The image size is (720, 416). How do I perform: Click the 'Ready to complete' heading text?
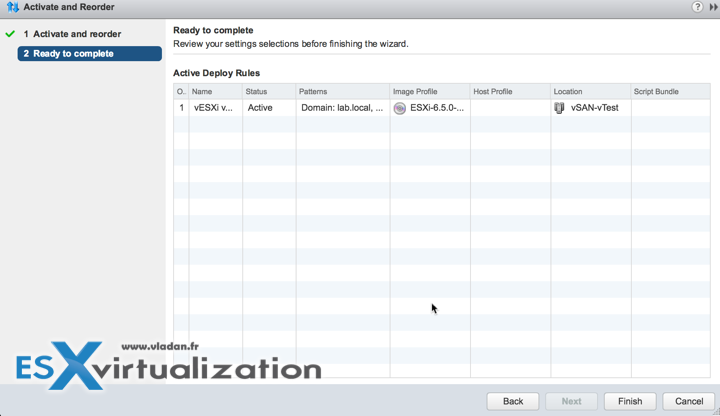pos(213,30)
